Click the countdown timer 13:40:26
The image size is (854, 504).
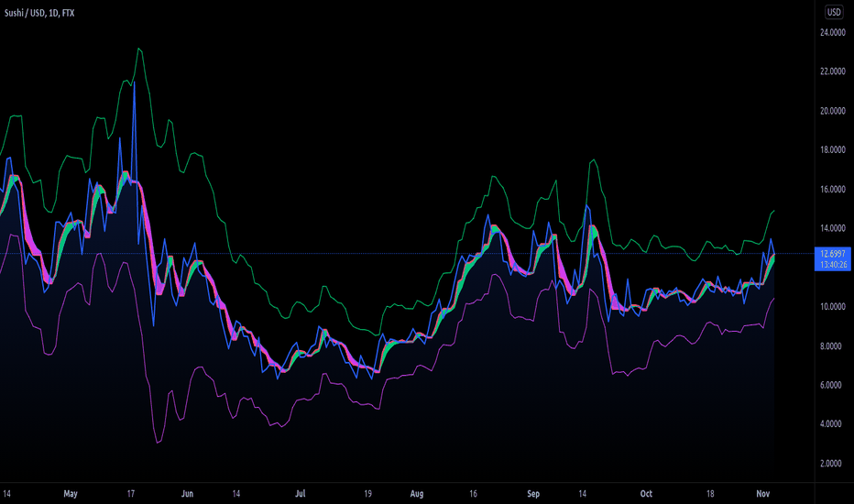[x=833, y=265]
